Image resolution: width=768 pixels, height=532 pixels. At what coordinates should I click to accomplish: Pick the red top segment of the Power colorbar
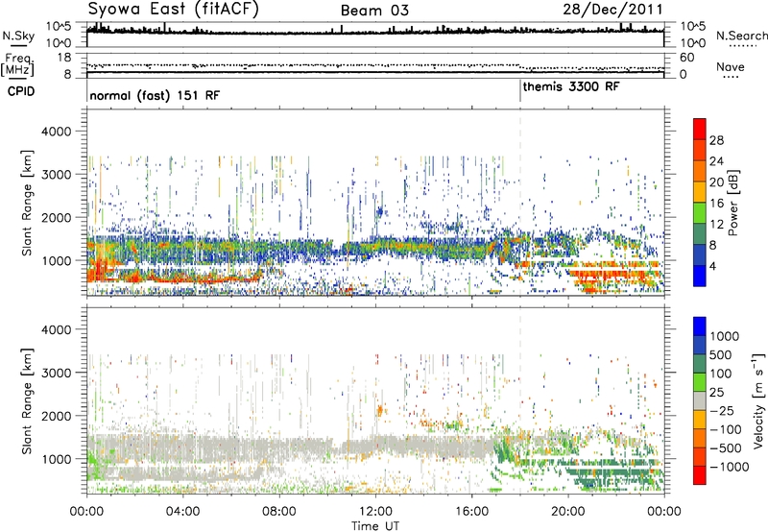point(700,129)
